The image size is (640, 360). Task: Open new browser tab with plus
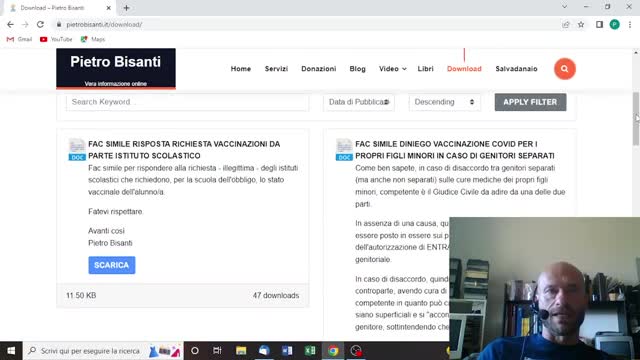[126, 8]
